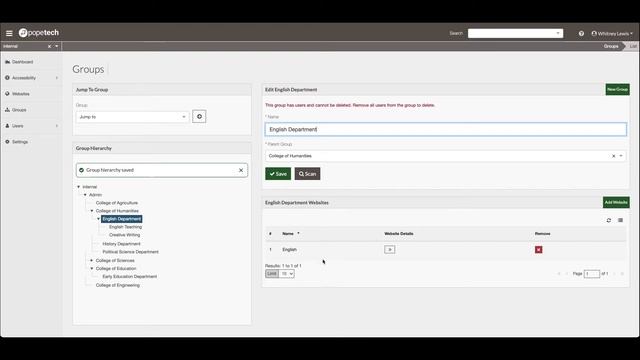Viewport: 640px width, 360px height.
Task: Click the go button beside Jump to
Action: [x=199, y=116]
